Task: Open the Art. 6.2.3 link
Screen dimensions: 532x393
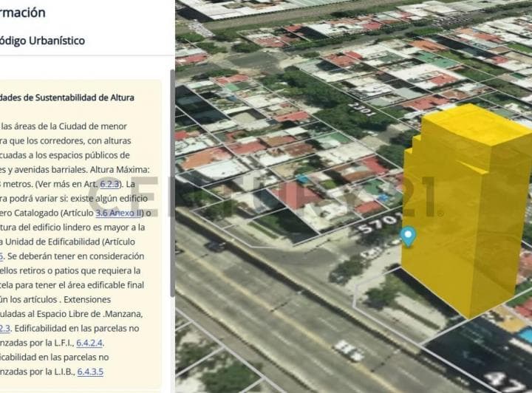Action: pos(109,184)
